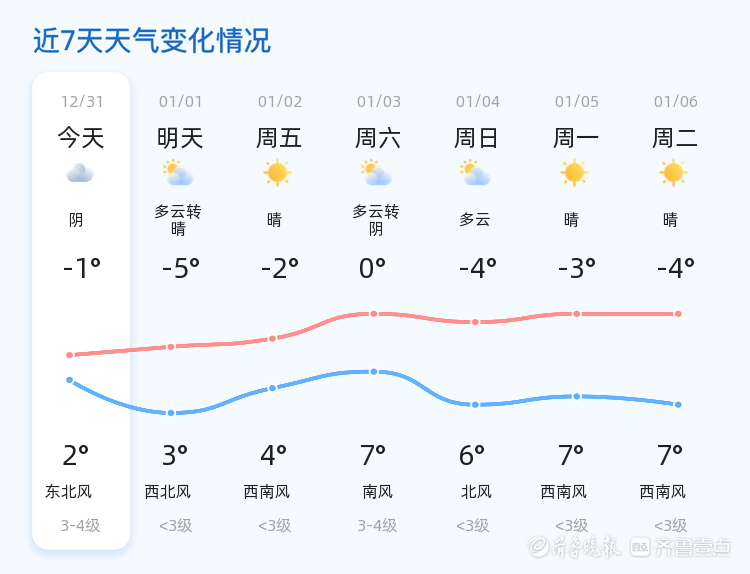The height and width of the screenshot is (574, 750).
Task: Click the sunny icon for 周五
Action: coord(277,173)
